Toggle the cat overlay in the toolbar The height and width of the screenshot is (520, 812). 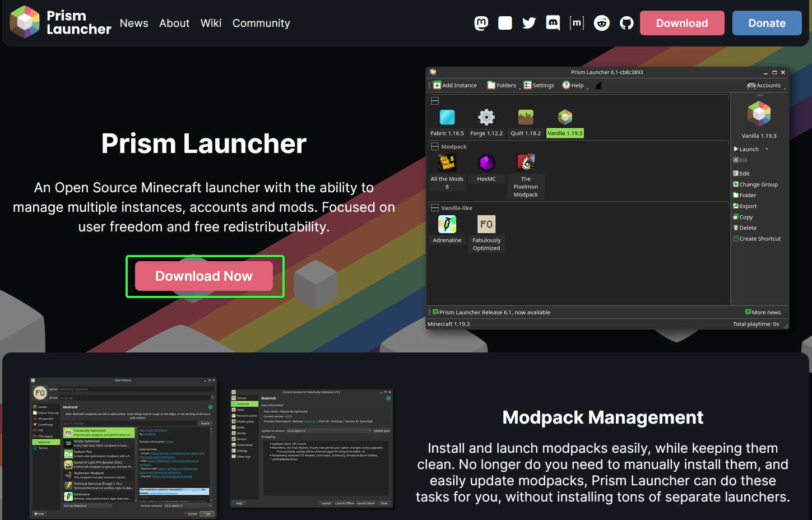(x=598, y=84)
